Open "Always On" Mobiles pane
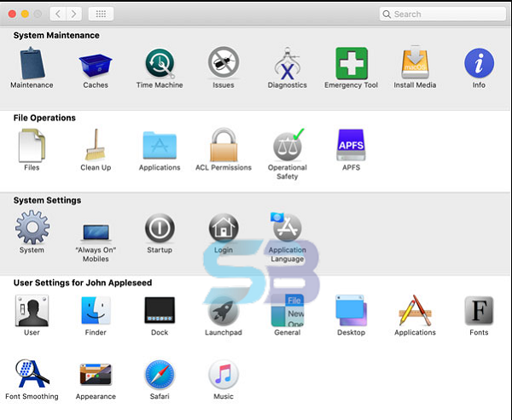512x420 pixels. point(96,232)
